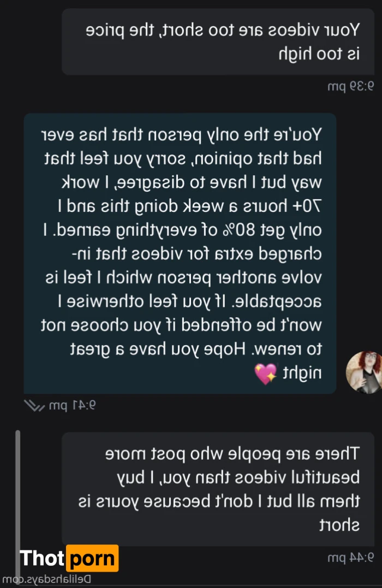Click the 'Hope you have a great' line
The image size is (382, 588).
click(196, 349)
